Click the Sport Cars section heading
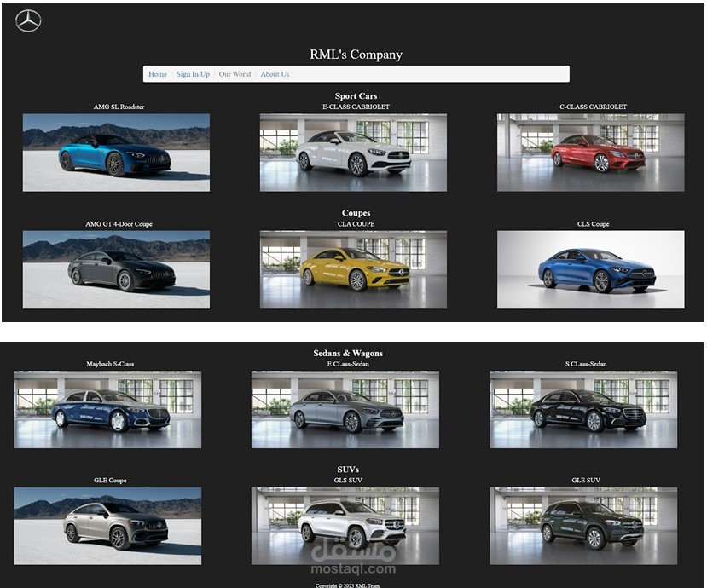The image size is (707, 588). click(356, 96)
